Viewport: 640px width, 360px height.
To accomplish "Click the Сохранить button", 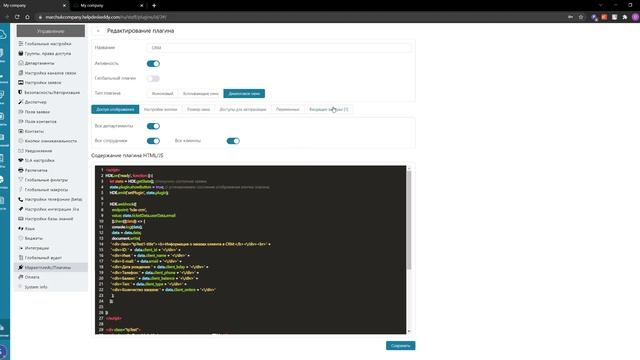I will pyautogui.click(x=400, y=346).
